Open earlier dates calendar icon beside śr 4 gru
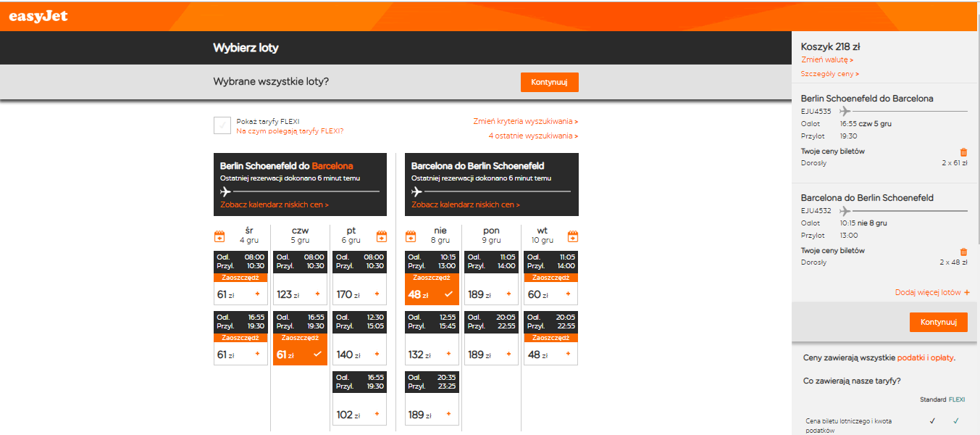 219,236
